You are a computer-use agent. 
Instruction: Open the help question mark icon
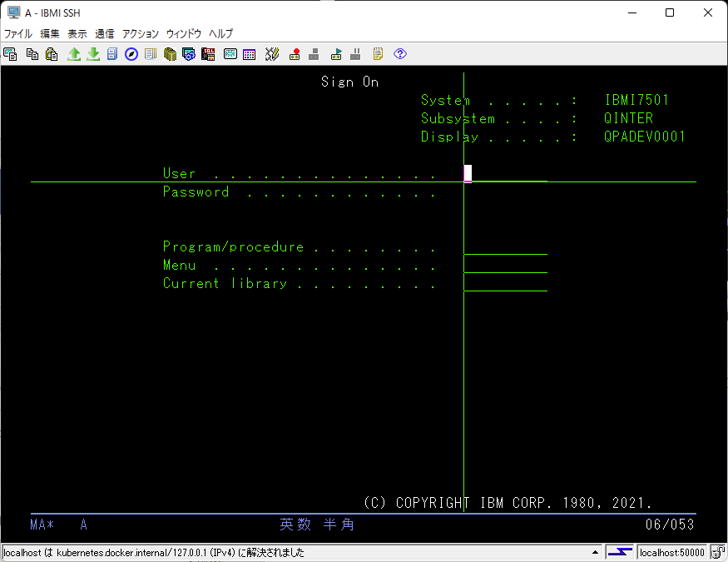point(400,54)
